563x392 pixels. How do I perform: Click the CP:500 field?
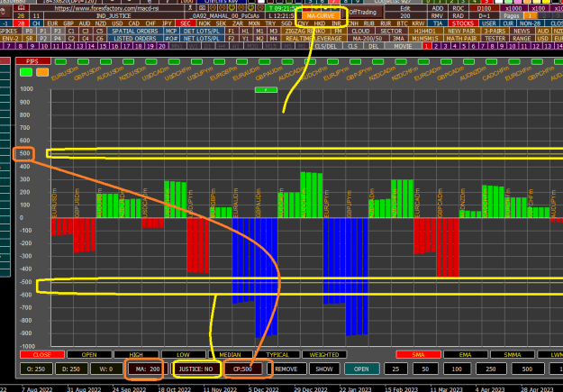pyautogui.click(x=242, y=369)
